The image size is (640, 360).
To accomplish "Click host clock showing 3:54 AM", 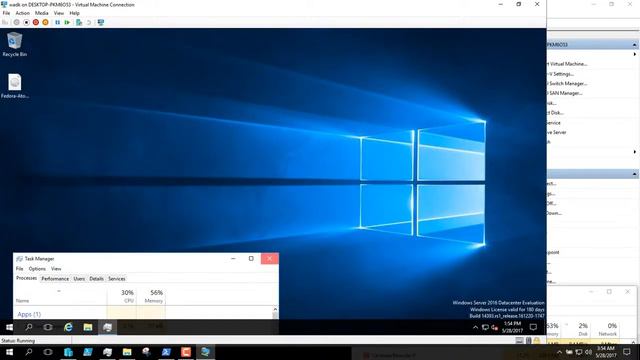I will click(x=605, y=352).
